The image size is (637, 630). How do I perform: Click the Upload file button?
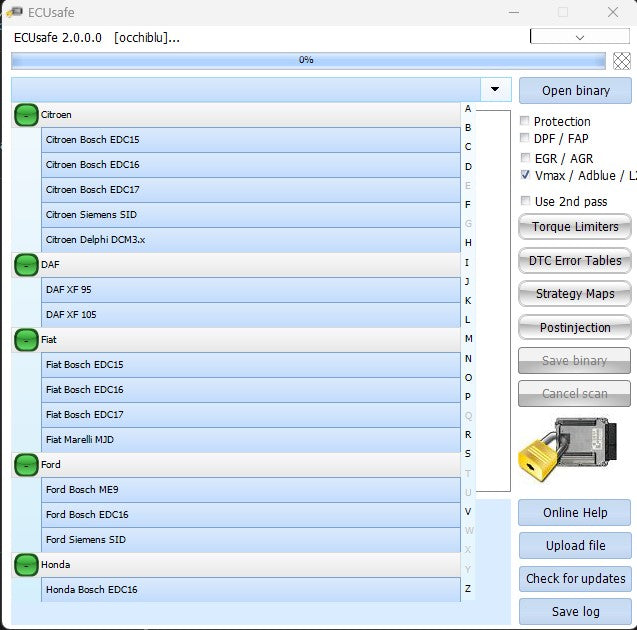coord(575,546)
